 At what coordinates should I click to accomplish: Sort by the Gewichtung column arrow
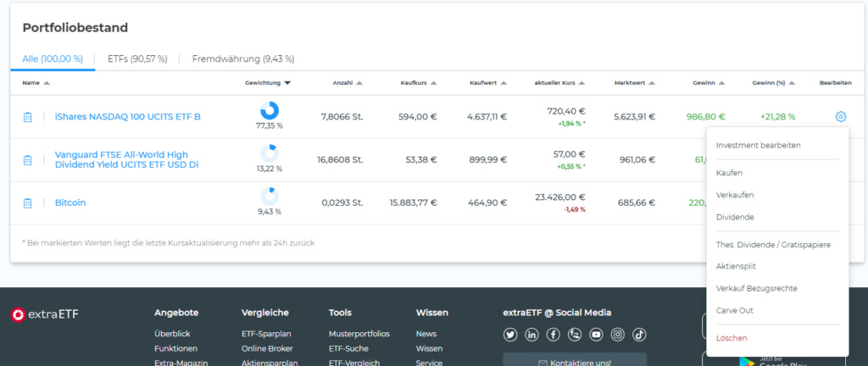coord(287,84)
